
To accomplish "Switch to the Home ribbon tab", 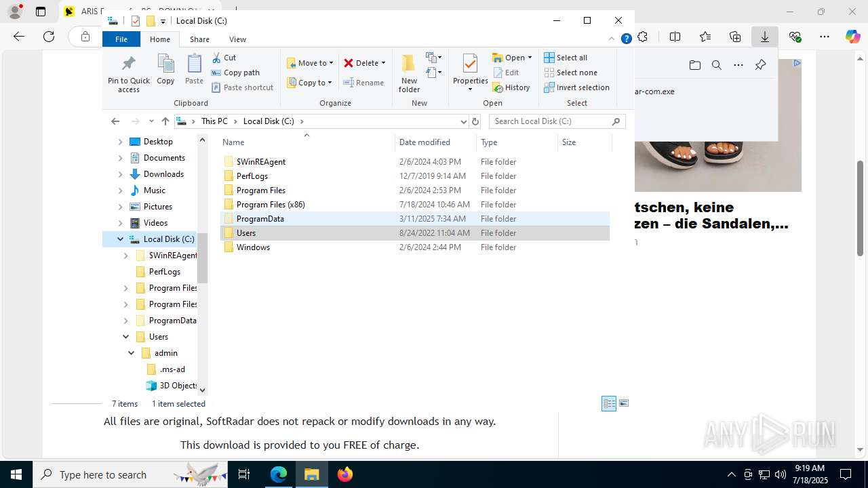I will pos(160,39).
